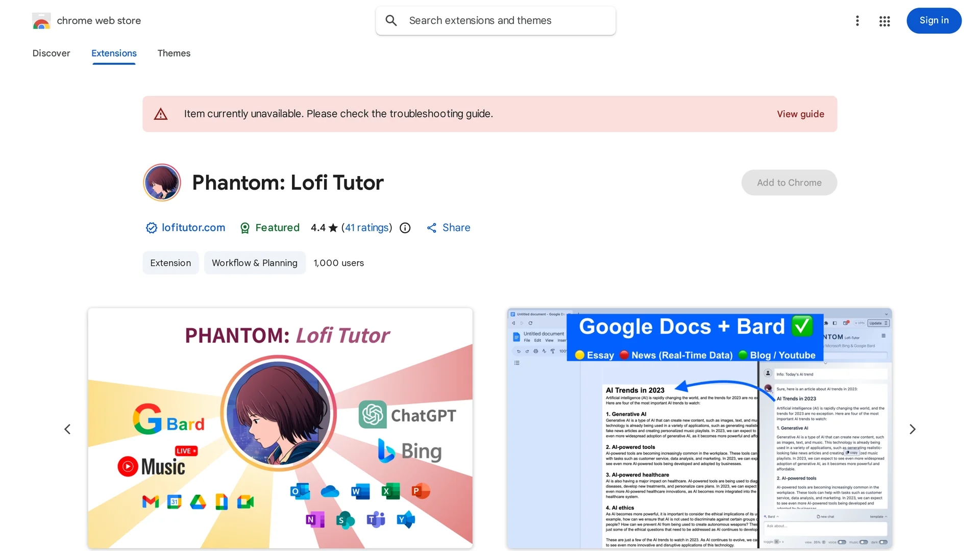
Task: Click the '1,000 users' text
Action: click(339, 263)
